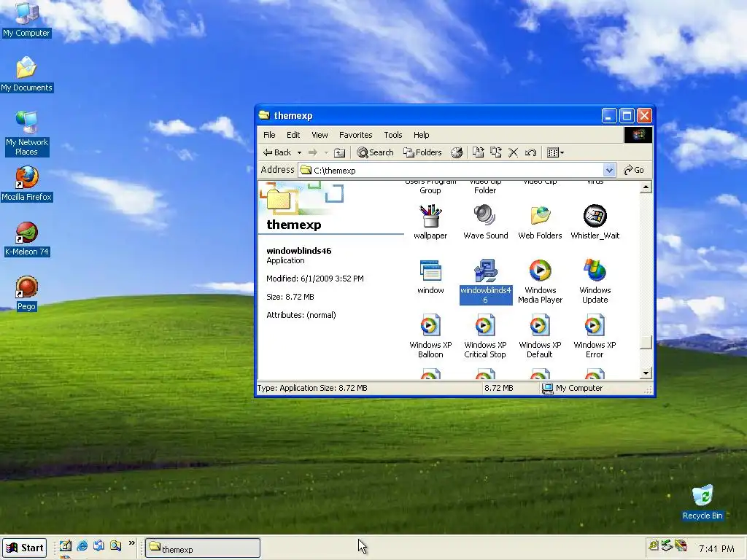The image size is (747, 560).
Task: Click the 7:41 PM clock
Action: pyautogui.click(x=716, y=548)
